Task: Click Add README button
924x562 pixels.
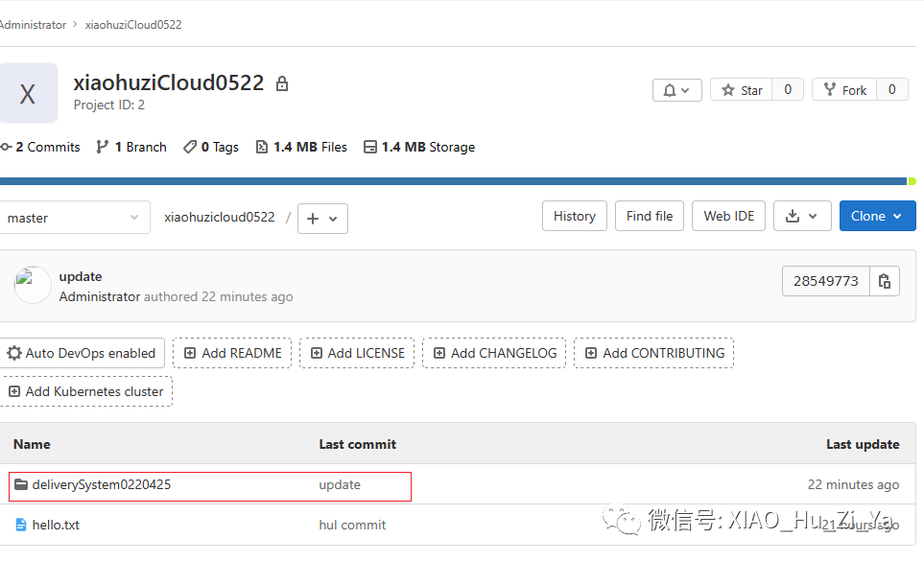Action: tap(232, 353)
